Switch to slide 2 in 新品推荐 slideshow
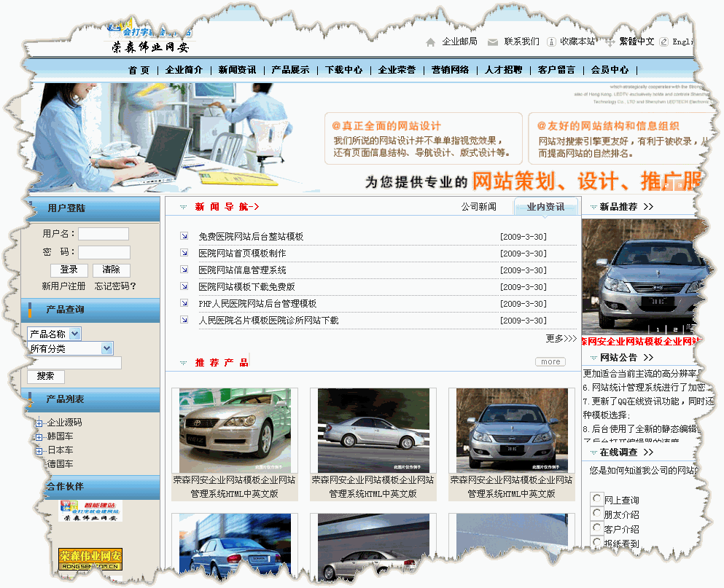Viewport: 724px width, 588px height. pyautogui.click(x=675, y=329)
